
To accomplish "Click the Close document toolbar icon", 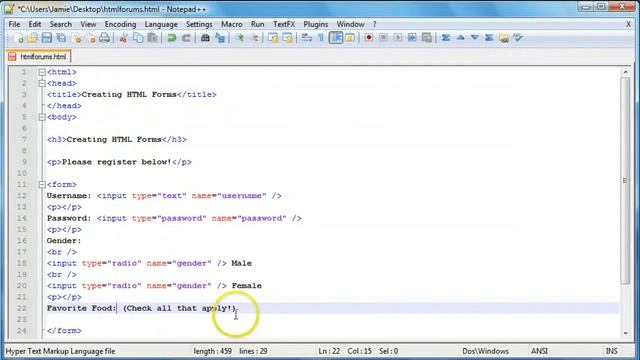I will [x=76, y=38].
